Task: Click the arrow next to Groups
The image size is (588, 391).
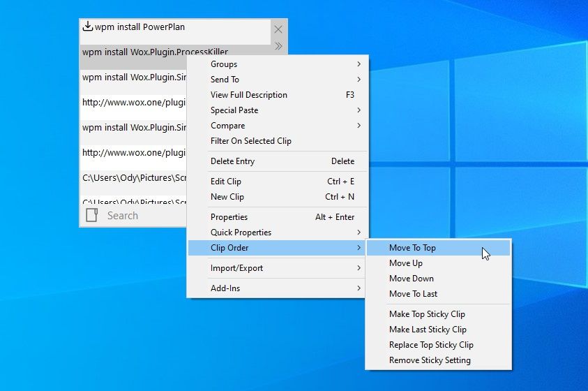Action: click(x=359, y=64)
